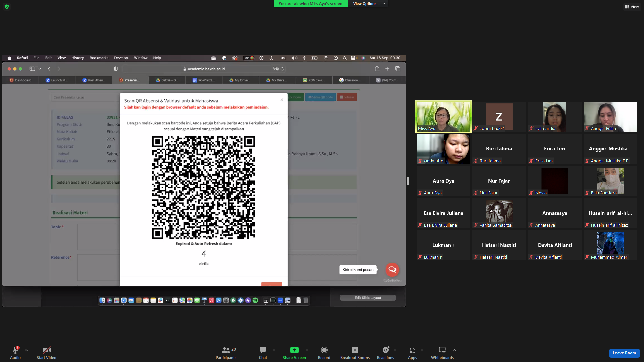Click the Edit Slide Layout button
The image size is (644, 362).
[368, 298]
